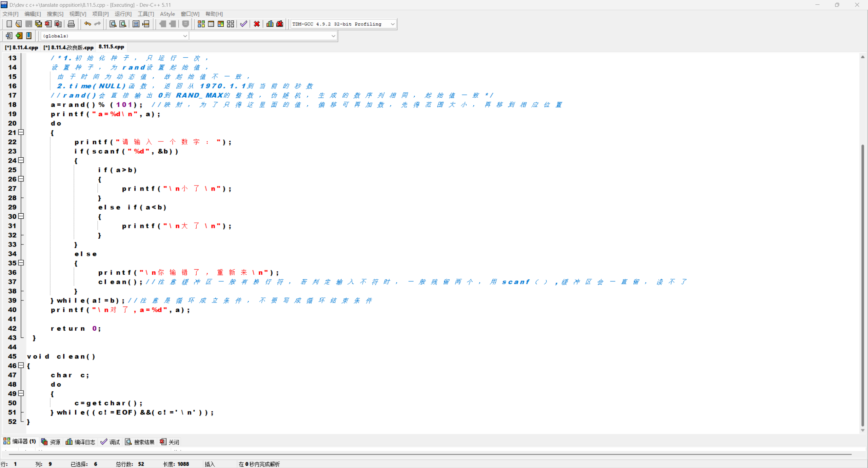Collapse the fold box on line 21

21,132
